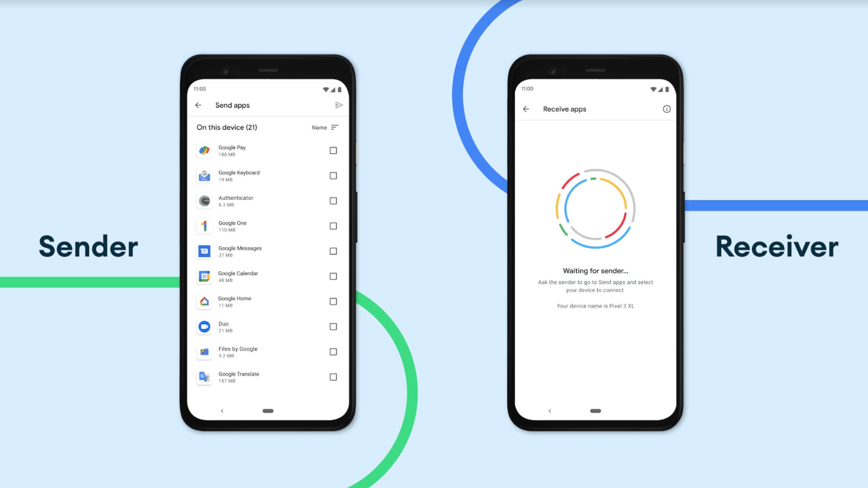Click back navigation button on sender phone
Viewport: 868px width, 488px height.
198,105
